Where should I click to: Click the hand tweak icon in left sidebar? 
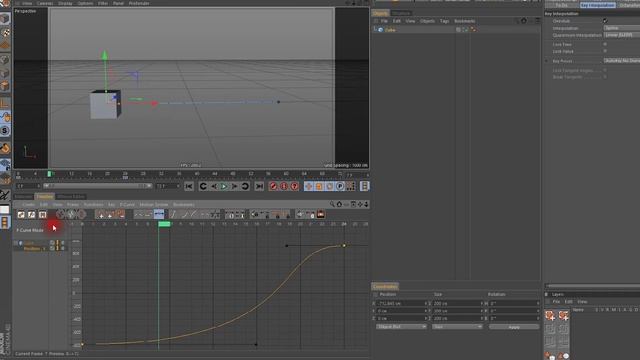(5, 117)
